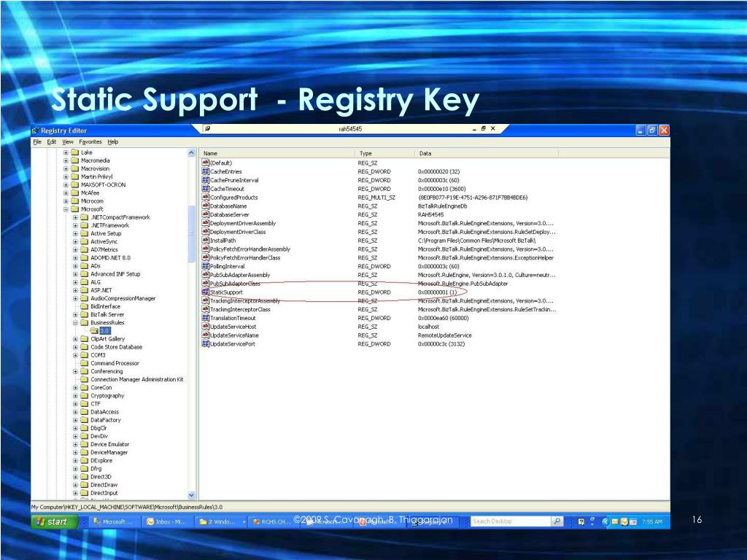The height and width of the screenshot is (560, 747).
Task: Click the StaticSupport DWORD value icon
Action: click(x=205, y=292)
